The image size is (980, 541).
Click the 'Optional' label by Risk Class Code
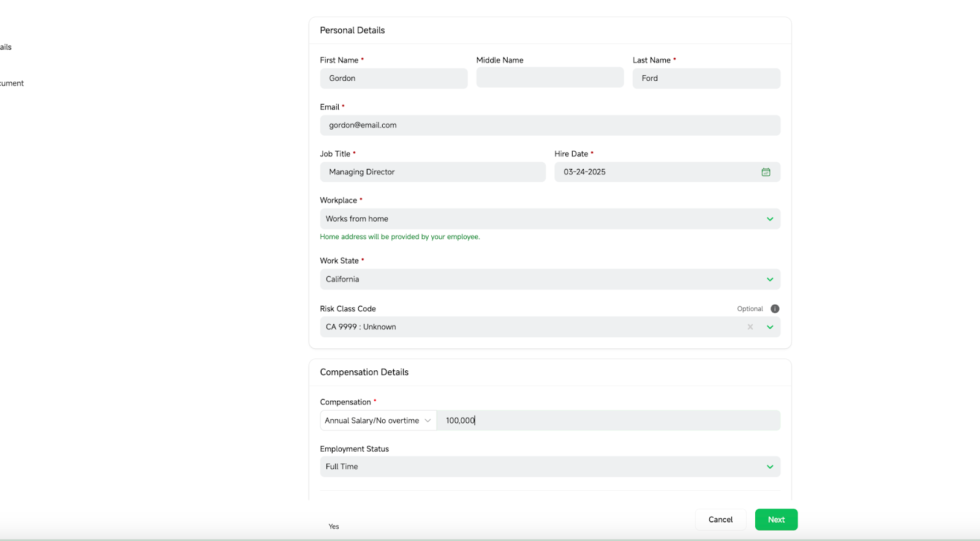750,309
